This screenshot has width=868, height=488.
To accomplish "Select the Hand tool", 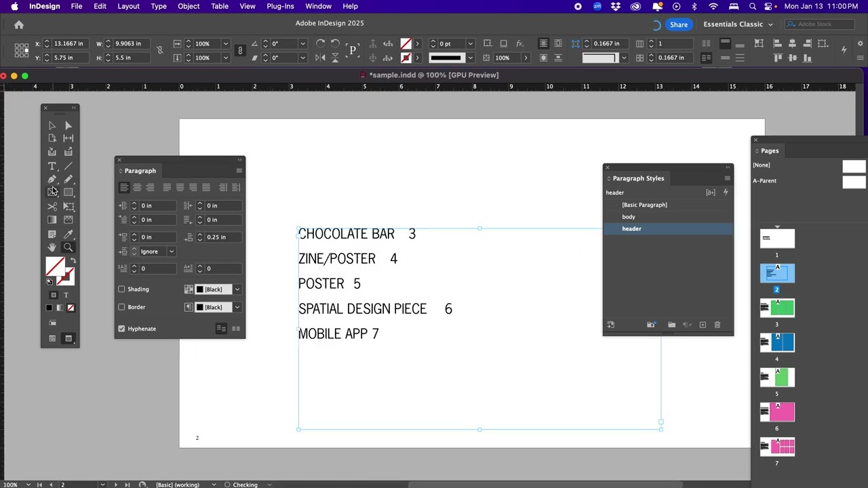I will (52, 248).
